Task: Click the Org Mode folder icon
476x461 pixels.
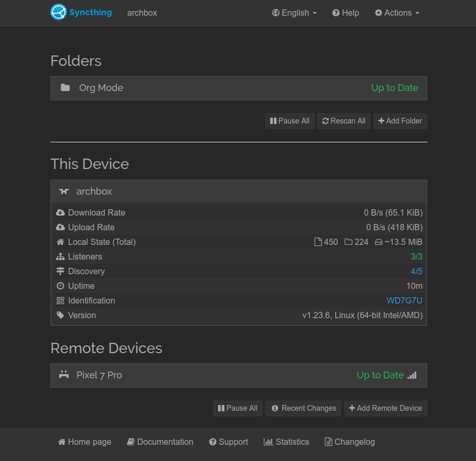Action: click(65, 88)
